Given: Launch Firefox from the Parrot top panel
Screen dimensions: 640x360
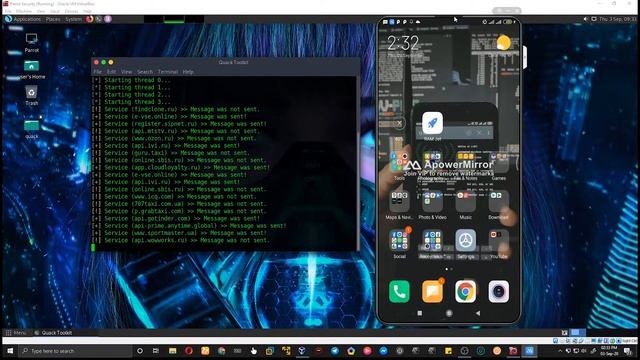Looking at the screenshot, I should point(89,19).
